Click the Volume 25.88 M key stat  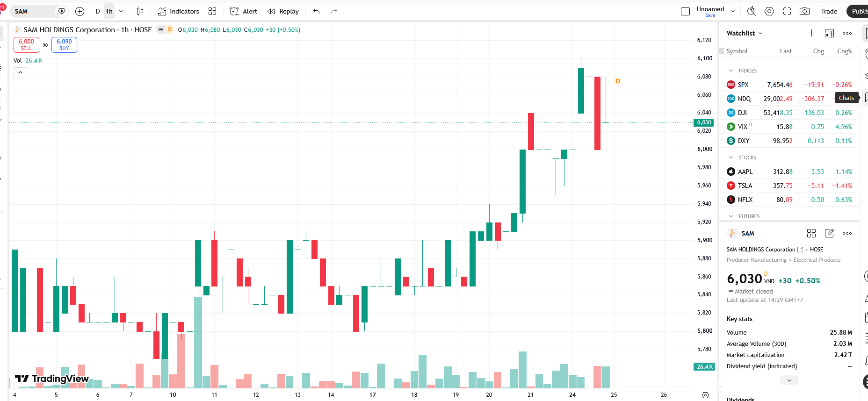pyautogui.click(x=789, y=332)
